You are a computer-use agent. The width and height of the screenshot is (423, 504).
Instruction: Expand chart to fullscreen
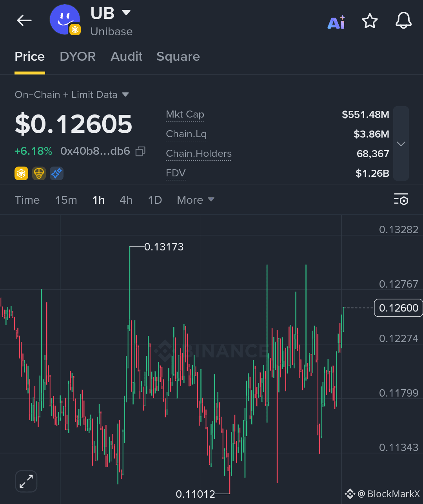(x=26, y=481)
